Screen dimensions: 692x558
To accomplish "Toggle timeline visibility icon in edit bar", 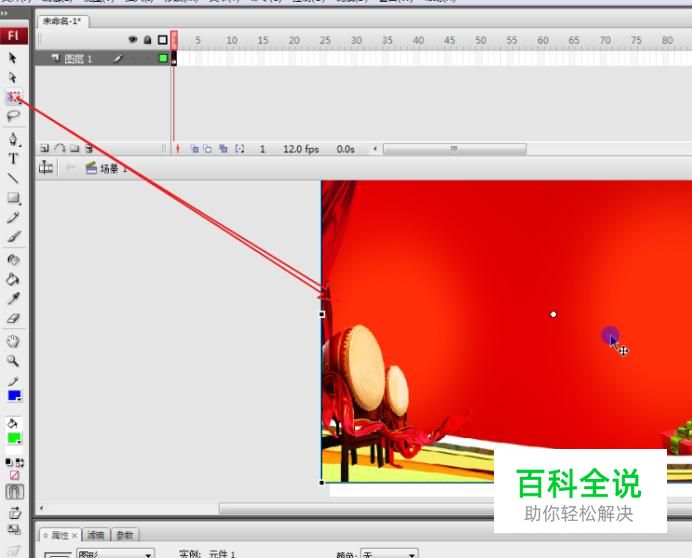I will 46,168.
